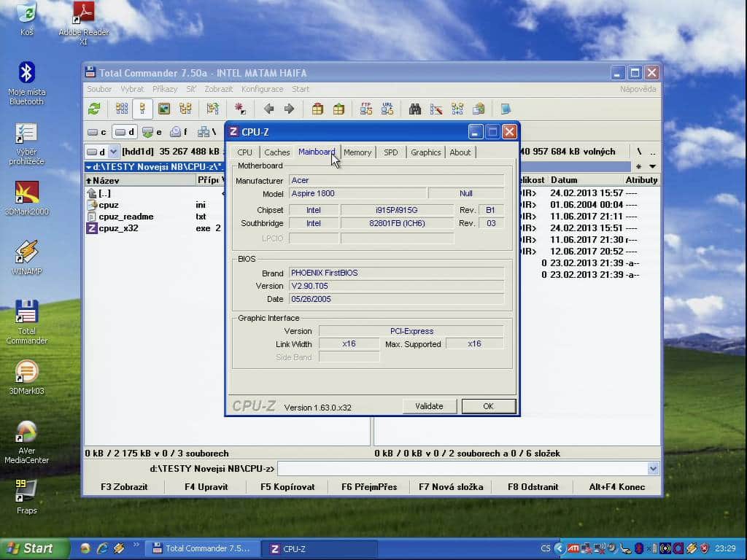Screen dimensions: 747x560
Task: Select drive f button in drive bar
Action: (179, 132)
